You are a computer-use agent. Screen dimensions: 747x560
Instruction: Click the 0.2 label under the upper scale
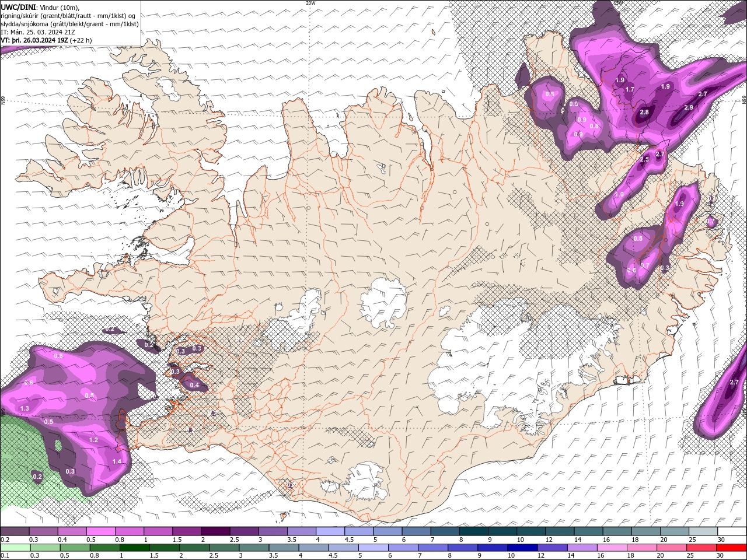click(5, 540)
